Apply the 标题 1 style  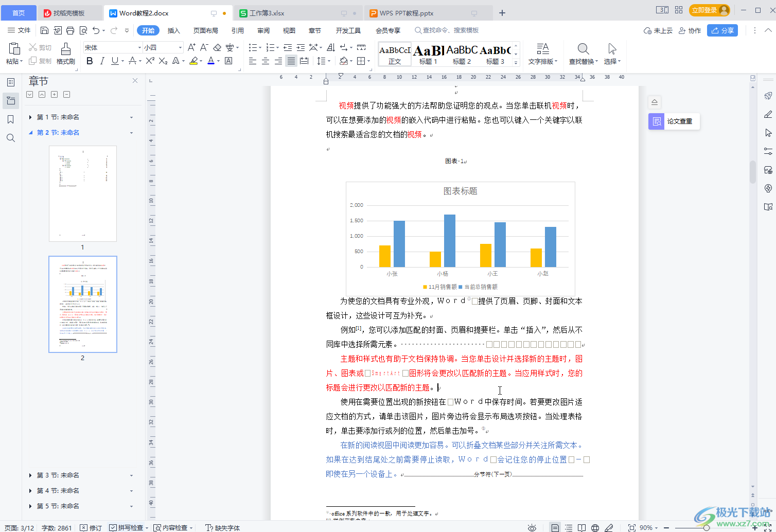[428, 55]
